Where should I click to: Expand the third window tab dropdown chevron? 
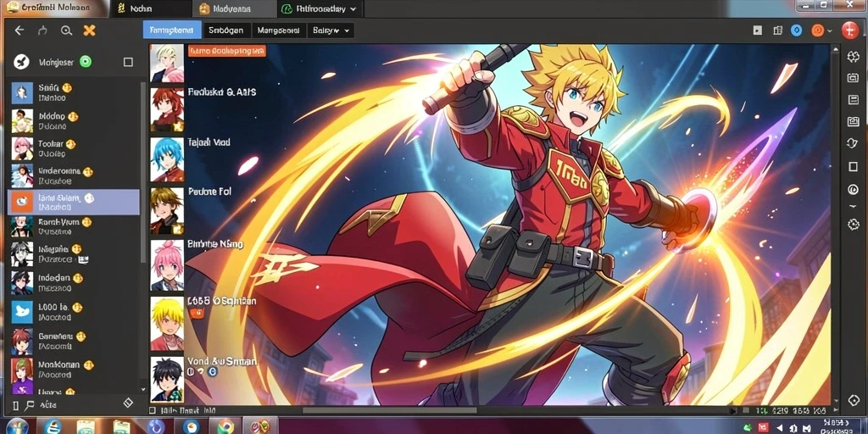click(x=353, y=8)
